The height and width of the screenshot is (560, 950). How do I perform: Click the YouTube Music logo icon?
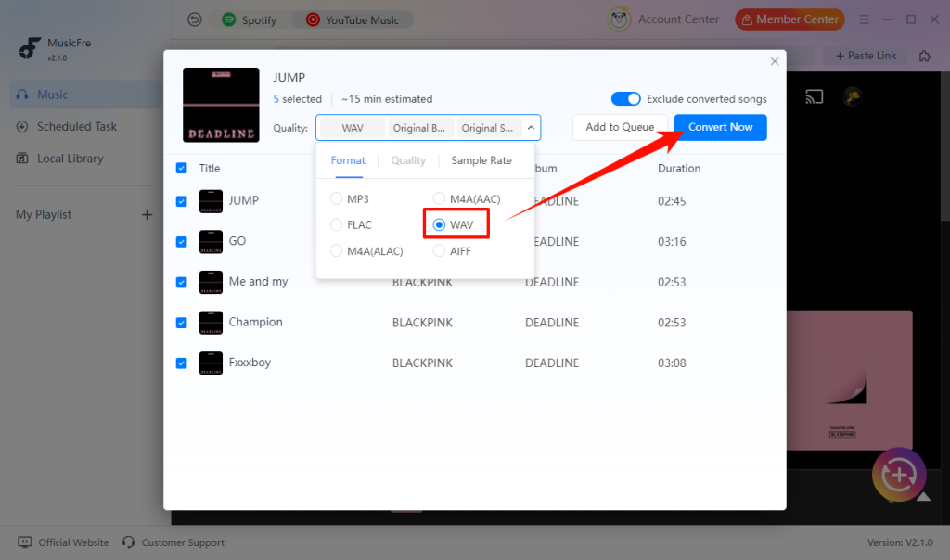click(313, 20)
